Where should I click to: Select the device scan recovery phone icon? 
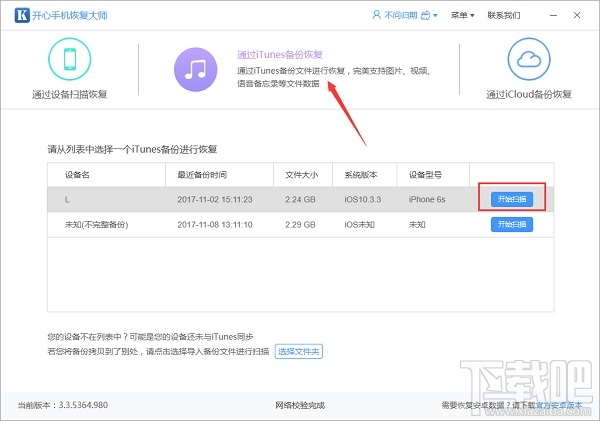click(x=70, y=59)
